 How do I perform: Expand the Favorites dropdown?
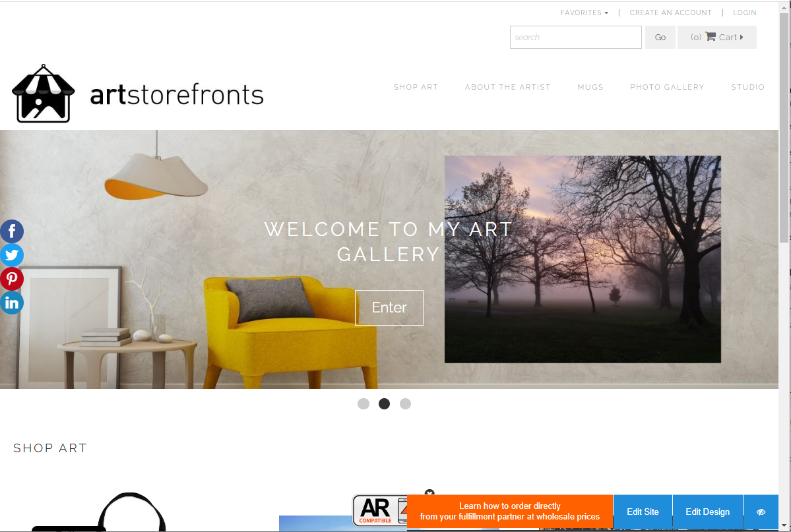pos(584,13)
